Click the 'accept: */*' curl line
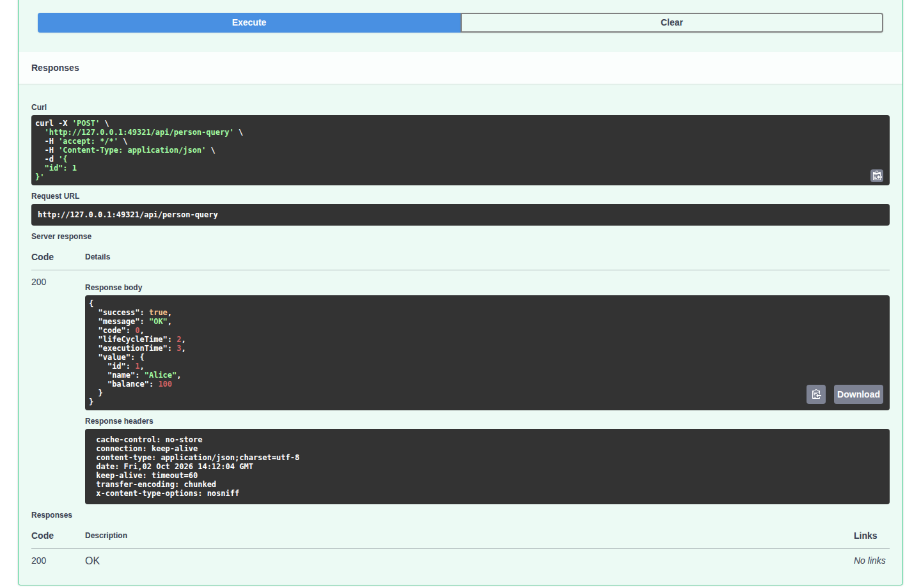Image resolution: width=921 pixels, height=588 pixels. click(x=86, y=141)
